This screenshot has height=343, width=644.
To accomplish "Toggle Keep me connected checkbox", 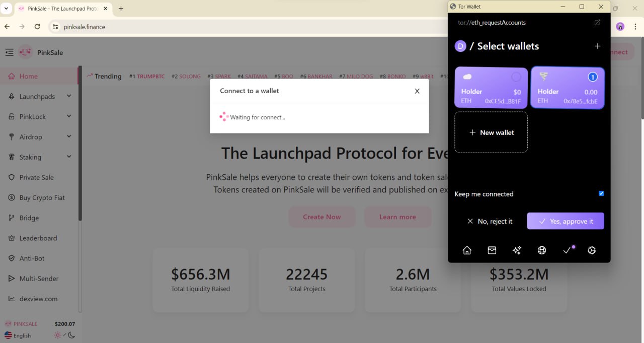I will pyautogui.click(x=601, y=193).
